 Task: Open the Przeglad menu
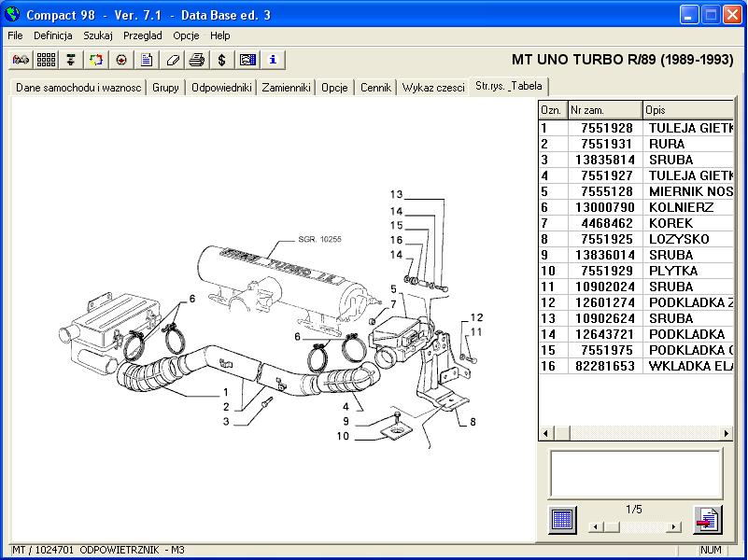(x=142, y=35)
